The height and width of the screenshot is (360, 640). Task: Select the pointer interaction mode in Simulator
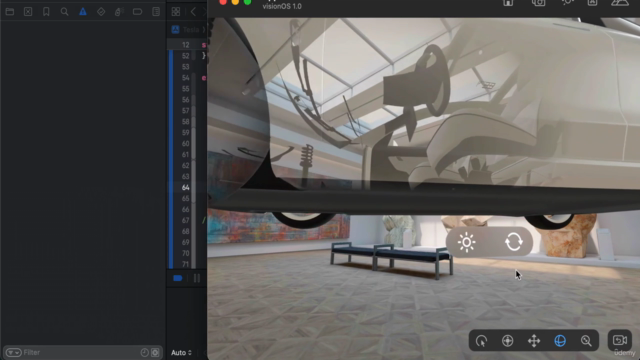click(x=482, y=340)
